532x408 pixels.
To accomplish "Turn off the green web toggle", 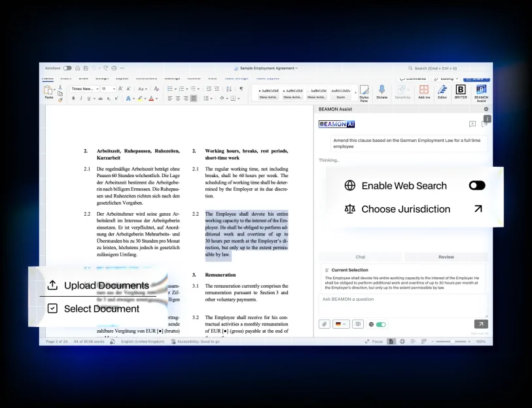I will [380, 324].
